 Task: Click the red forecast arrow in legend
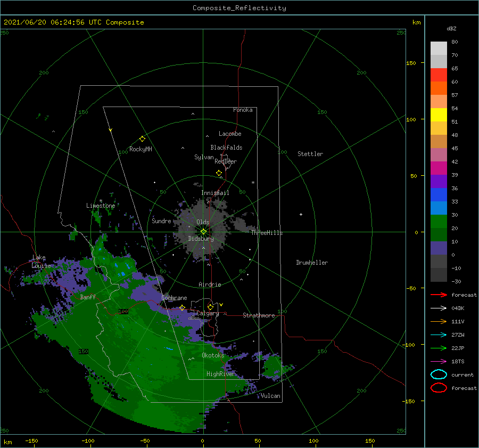(x=439, y=295)
